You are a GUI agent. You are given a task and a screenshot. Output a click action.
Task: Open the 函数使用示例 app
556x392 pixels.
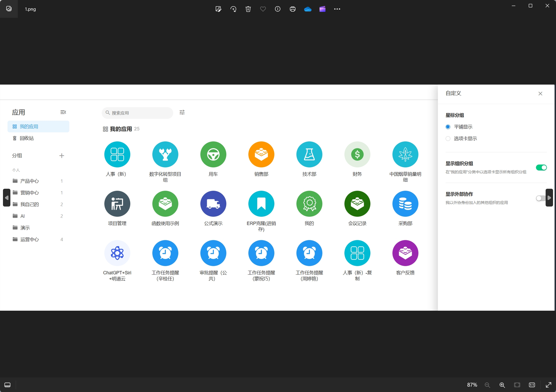point(165,204)
